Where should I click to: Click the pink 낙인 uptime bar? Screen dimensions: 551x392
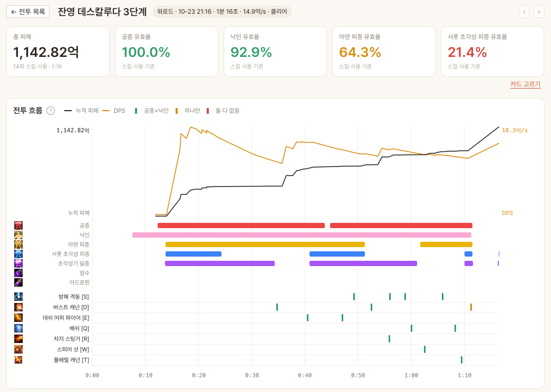point(302,235)
